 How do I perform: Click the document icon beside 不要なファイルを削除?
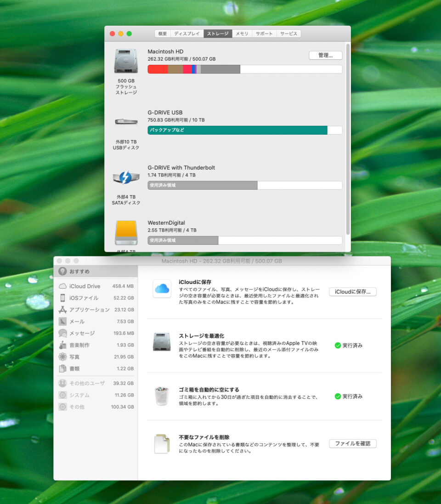pos(162,443)
